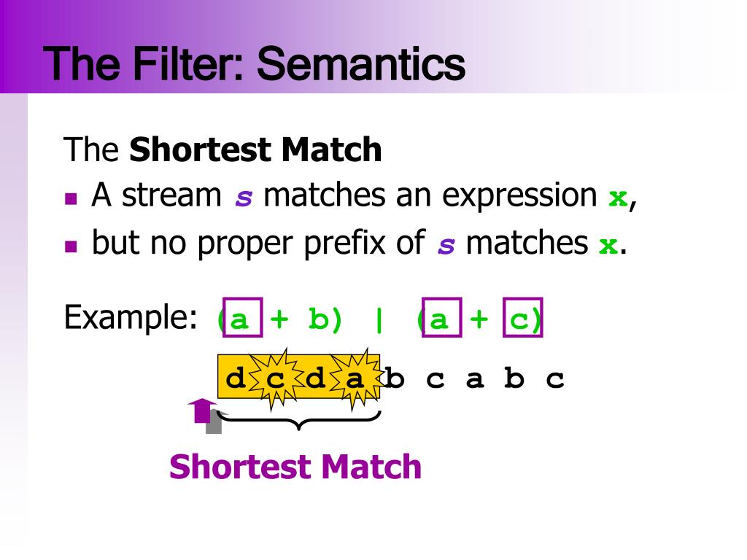The height and width of the screenshot is (560, 747).
Task: Click the last letter c in stream
Action: click(555, 379)
